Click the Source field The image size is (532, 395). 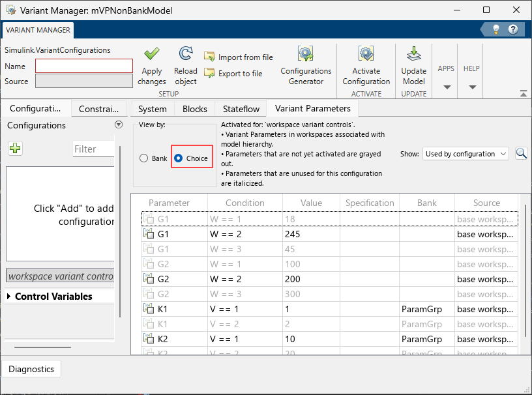(84, 81)
